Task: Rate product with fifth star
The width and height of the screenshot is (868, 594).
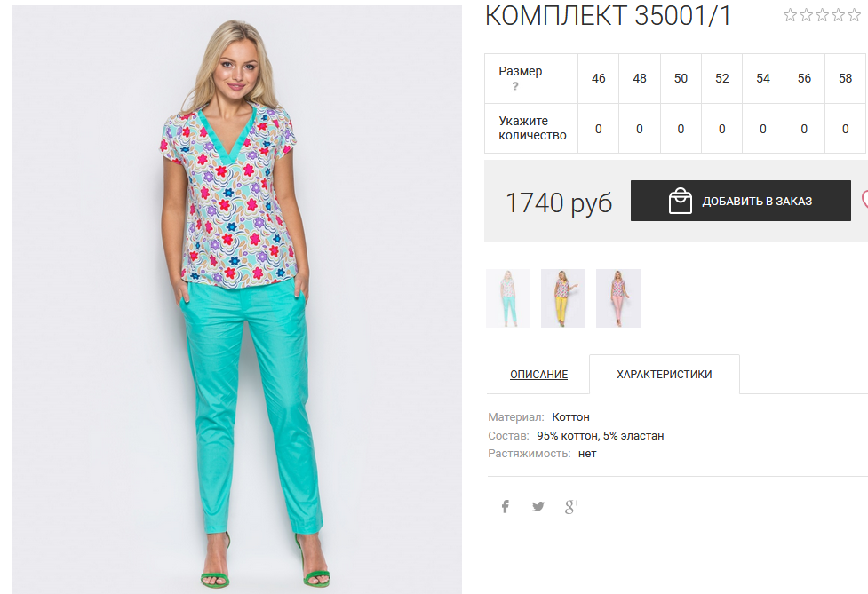Action: (854, 15)
